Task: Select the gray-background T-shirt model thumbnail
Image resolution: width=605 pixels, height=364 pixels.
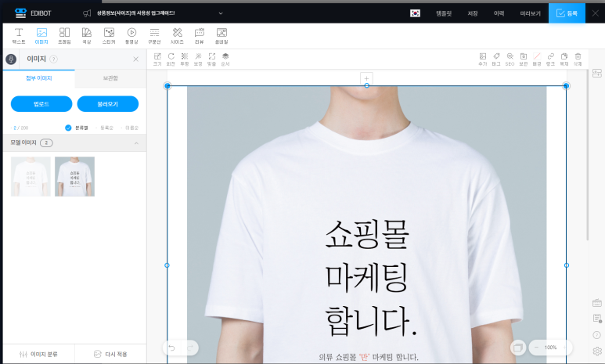Action: pos(74,176)
